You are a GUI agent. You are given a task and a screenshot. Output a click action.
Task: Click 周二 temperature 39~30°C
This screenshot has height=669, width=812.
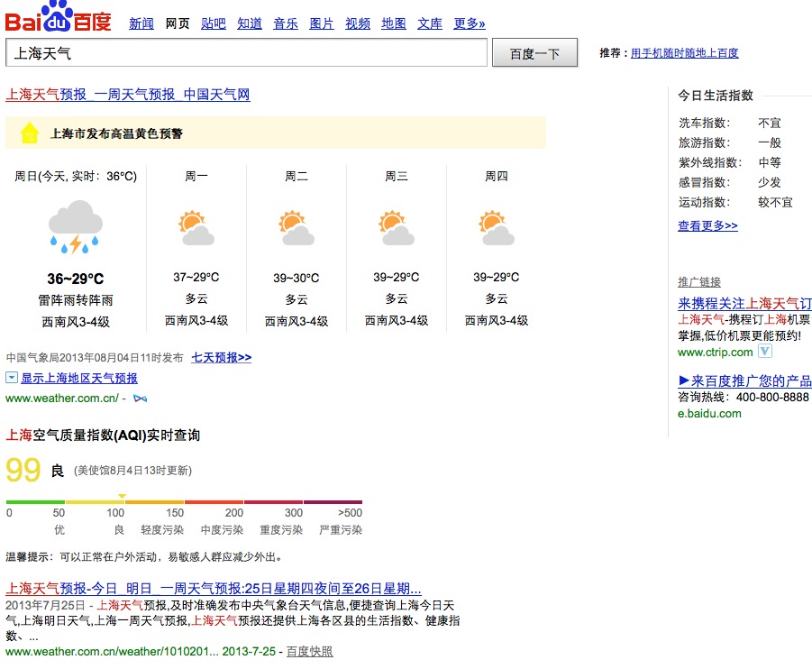[x=297, y=278]
